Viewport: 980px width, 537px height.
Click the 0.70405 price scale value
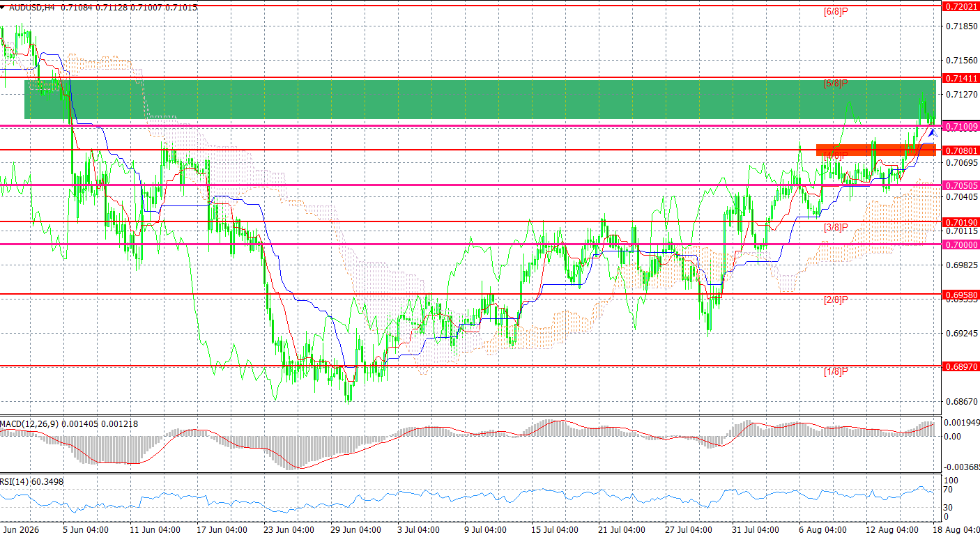click(x=962, y=196)
